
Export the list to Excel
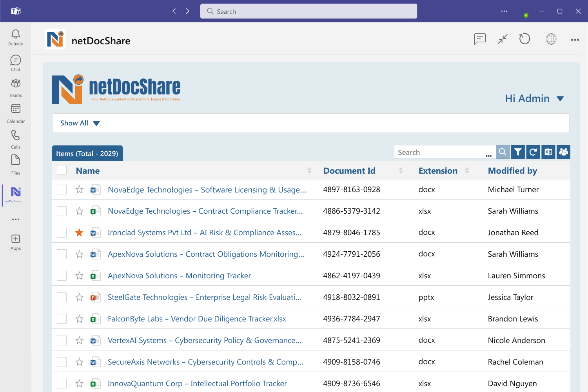click(548, 152)
